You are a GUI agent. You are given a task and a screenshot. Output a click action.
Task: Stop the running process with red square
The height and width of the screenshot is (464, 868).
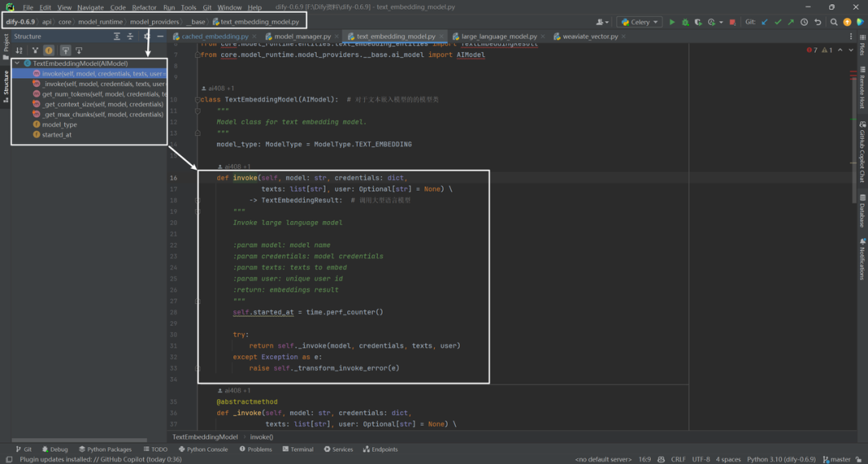click(x=732, y=23)
